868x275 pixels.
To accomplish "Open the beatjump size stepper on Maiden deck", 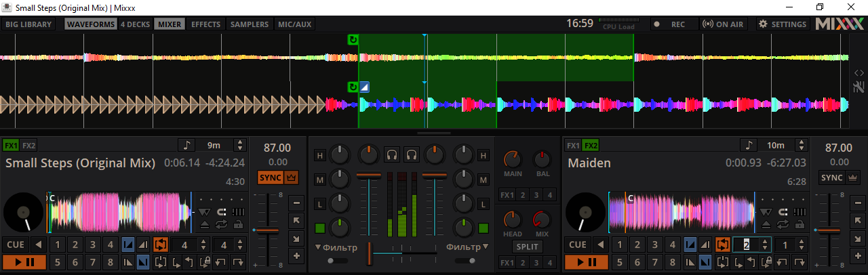I will 802,245.
